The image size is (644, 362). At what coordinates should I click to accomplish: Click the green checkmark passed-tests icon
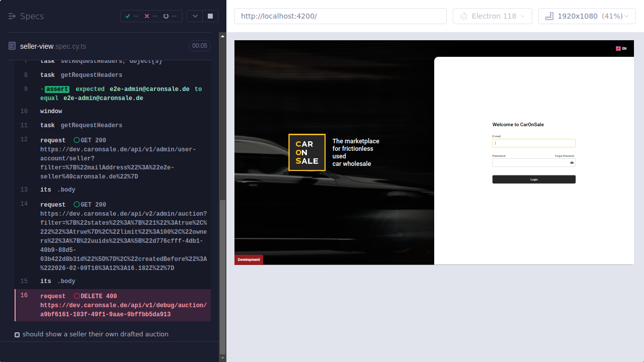tap(127, 16)
